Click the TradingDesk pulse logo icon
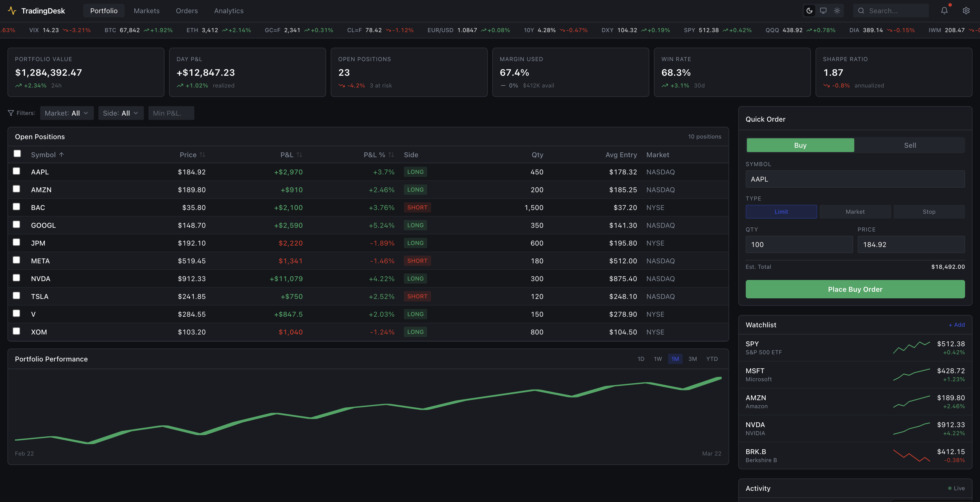The image size is (980, 502). point(12,11)
